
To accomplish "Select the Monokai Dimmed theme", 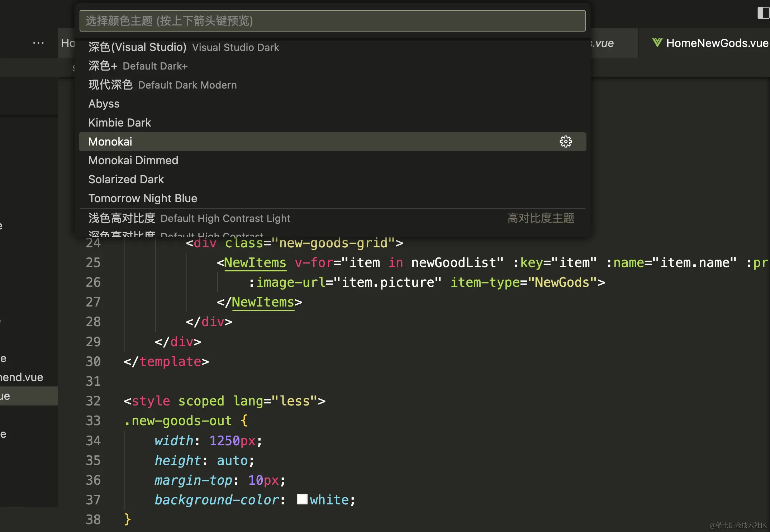I will point(133,160).
